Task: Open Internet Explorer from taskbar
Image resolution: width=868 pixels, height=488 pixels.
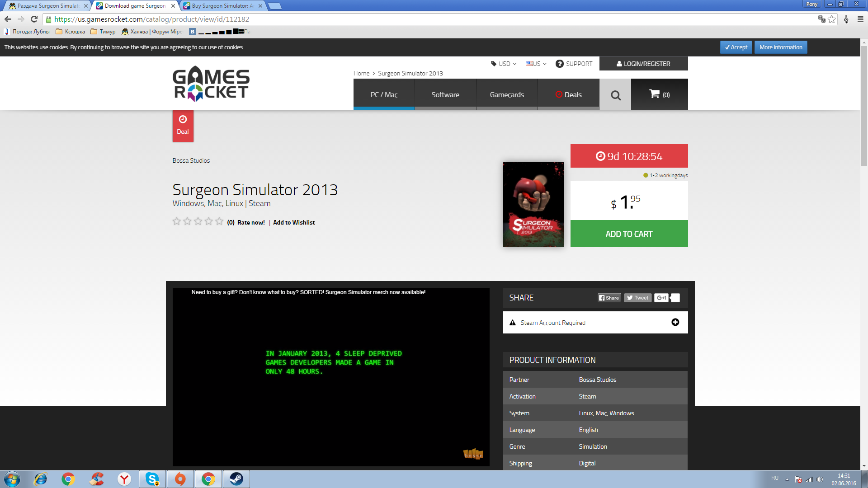Action: coord(41,479)
